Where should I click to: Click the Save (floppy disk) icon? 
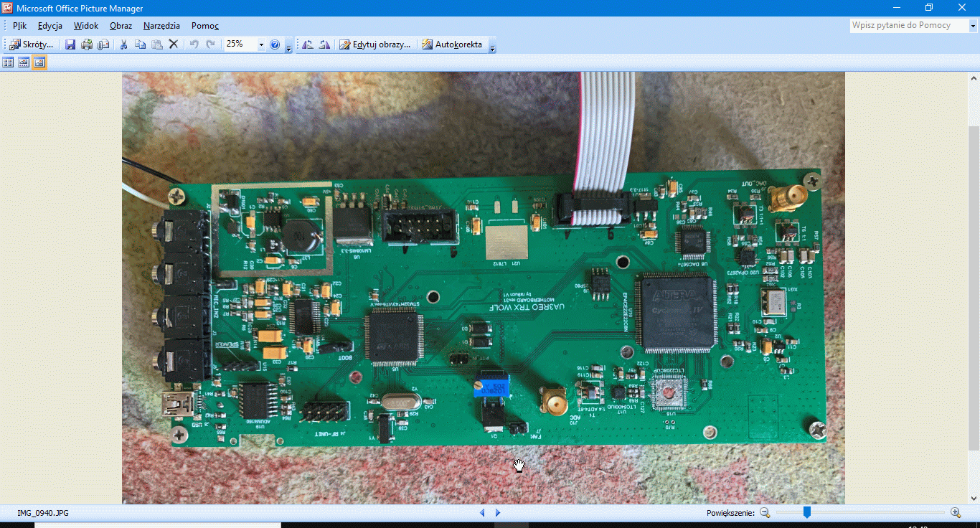70,44
